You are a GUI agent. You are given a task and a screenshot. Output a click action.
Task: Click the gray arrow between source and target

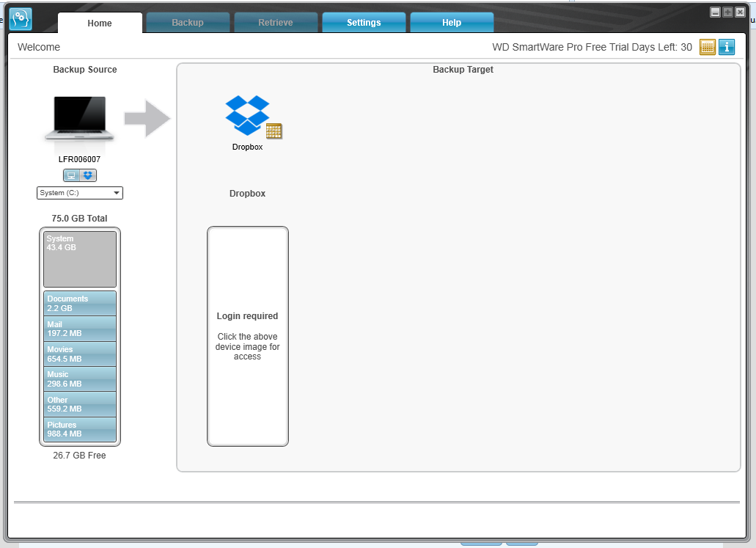[x=147, y=118]
